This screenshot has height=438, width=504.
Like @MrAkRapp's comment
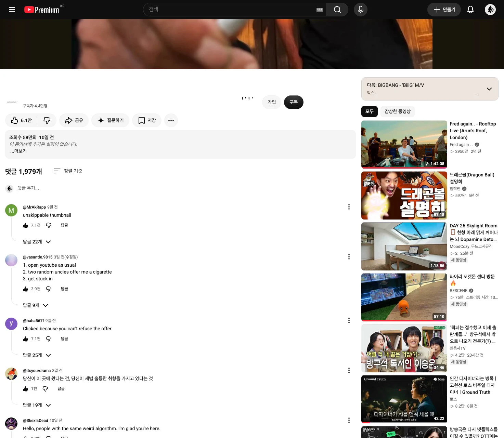tap(26, 225)
